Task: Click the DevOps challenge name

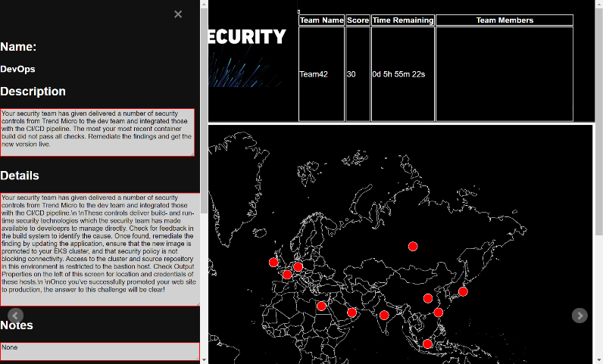Action: [x=17, y=69]
